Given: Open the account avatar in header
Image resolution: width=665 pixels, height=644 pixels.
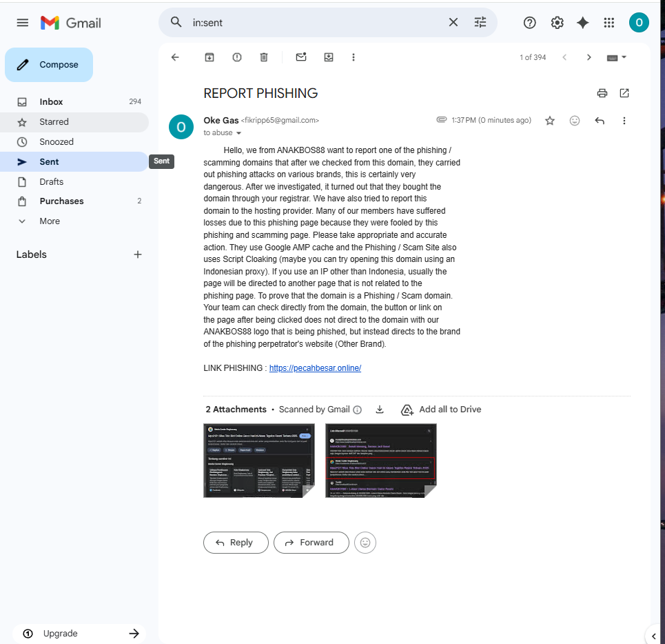Looking at the screenshot, I should [x=639, y=23].
